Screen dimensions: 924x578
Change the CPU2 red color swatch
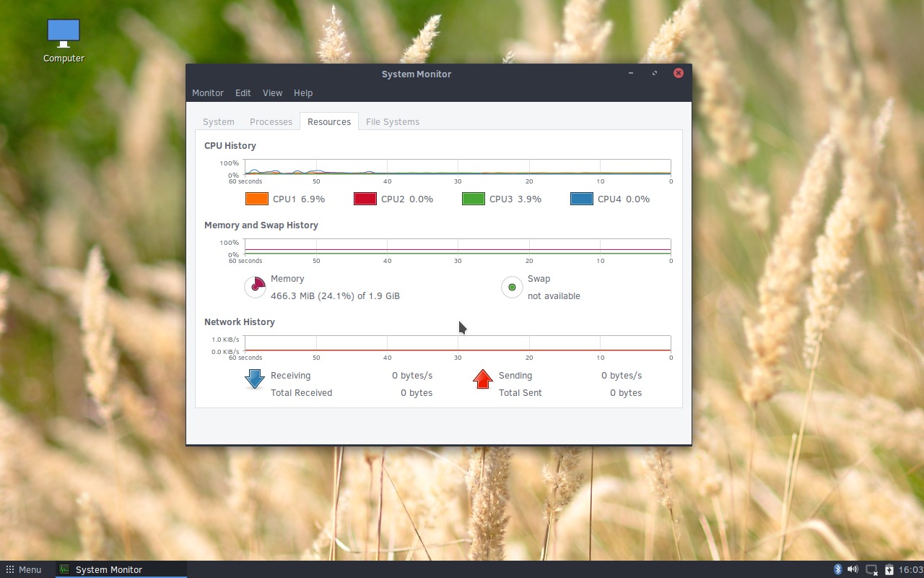365,198
